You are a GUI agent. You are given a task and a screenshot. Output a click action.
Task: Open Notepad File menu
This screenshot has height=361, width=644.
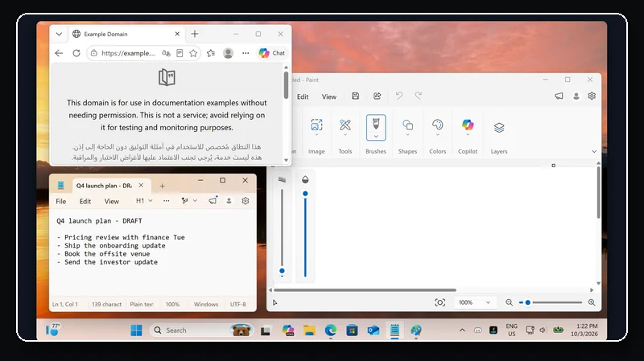pyautogui.click(x=61, y=201)
